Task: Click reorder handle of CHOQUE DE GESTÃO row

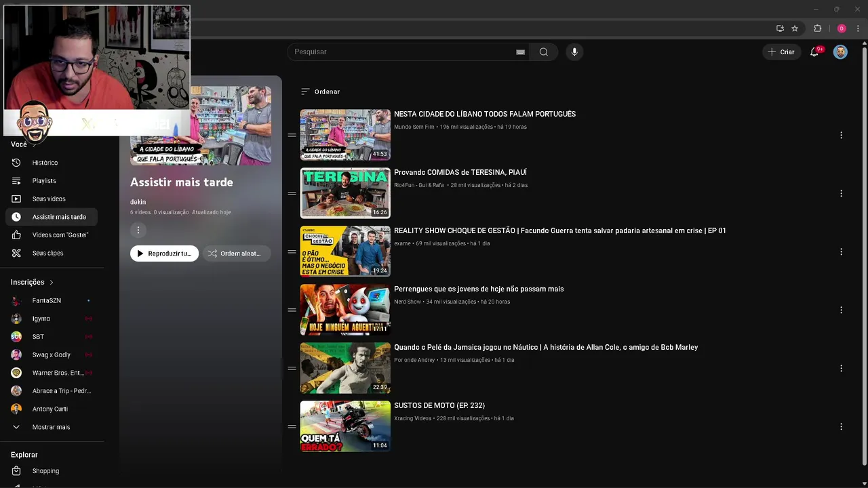Action: 292,251
